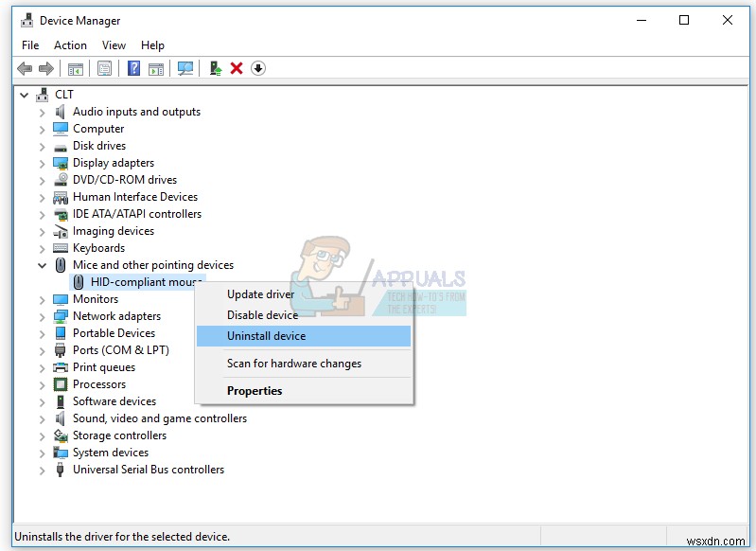
Task: Click the IDE ATA/ATAPI controllers icon
Action: click(61, 214)
